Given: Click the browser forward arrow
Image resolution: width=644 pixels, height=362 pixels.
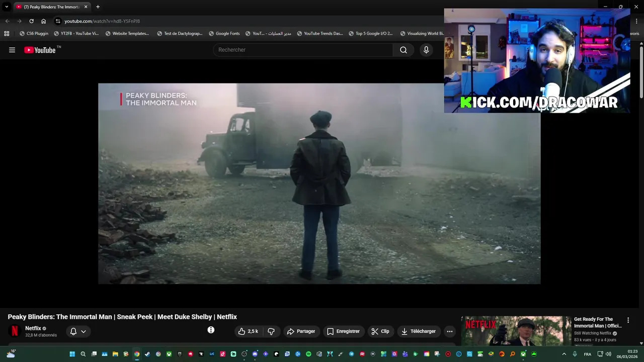Looking at the screenshot, I should pos(19,21).
